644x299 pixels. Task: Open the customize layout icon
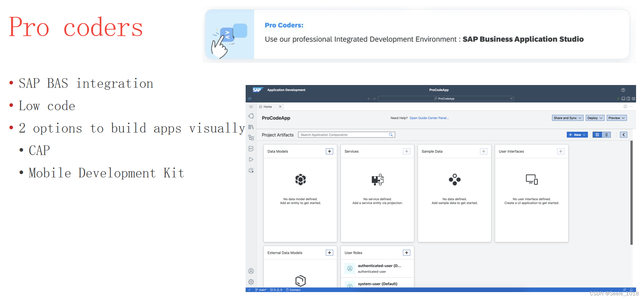tap(633, 99)
